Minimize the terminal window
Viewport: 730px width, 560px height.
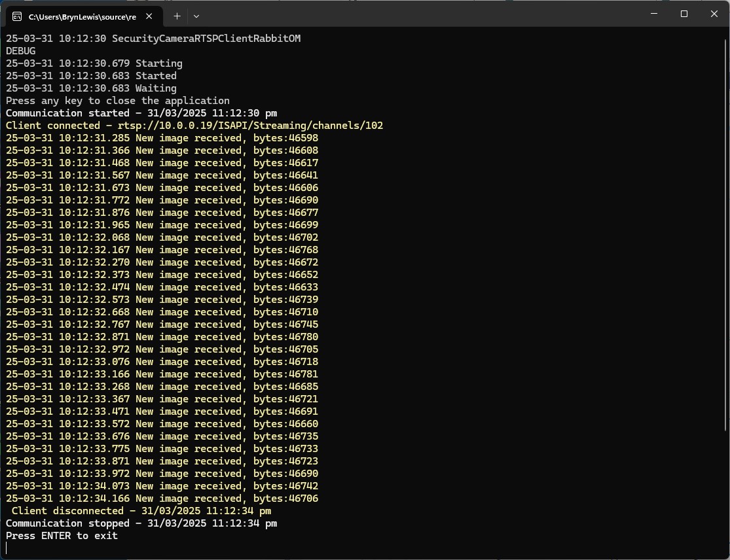[654, 14]
